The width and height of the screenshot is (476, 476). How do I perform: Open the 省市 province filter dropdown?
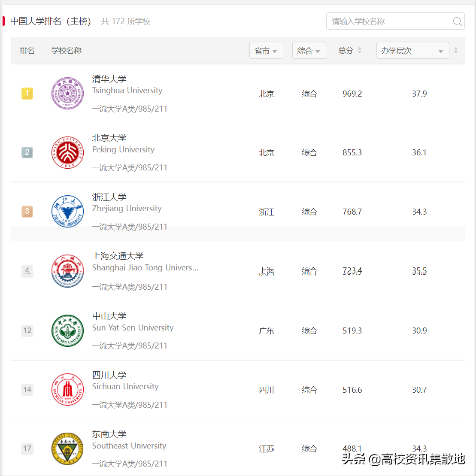click(x=266, y=50)
